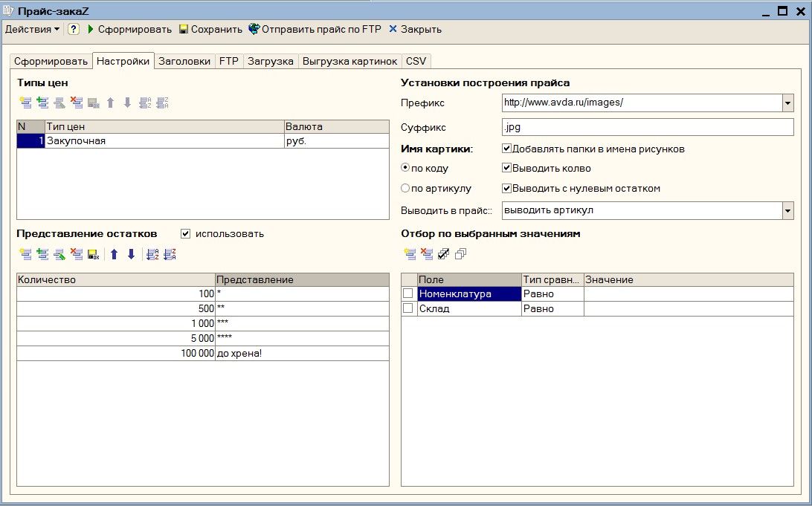Switch to Сформировать tab
This screenshot has width=812, height=506.
pyautogui.click(x=51, y=61)
